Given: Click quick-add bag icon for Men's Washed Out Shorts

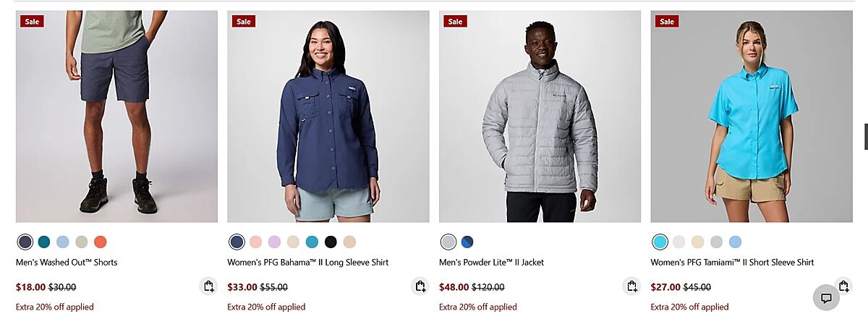Looking at the screenshot, I should coord(208,286).
